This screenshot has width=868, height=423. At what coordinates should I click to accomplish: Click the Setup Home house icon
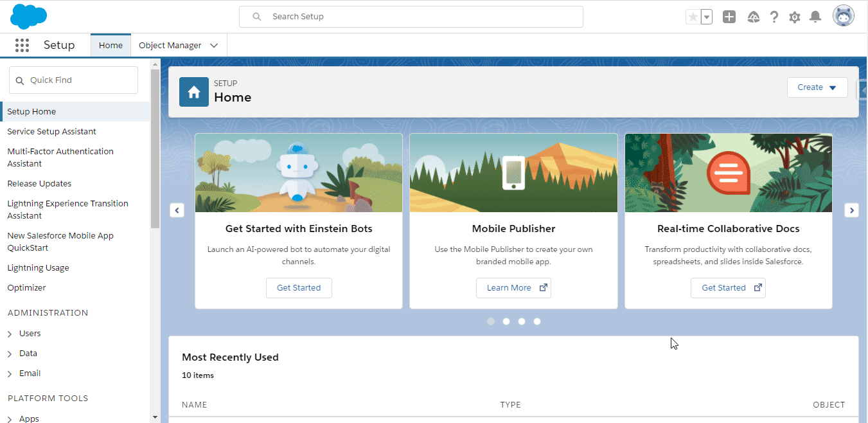pos(194,93)
